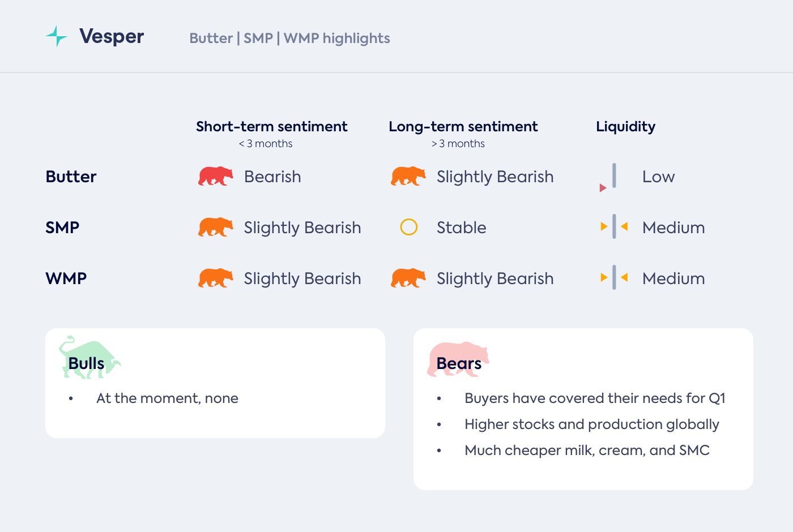Click the green bull icon in Bulls card
Image resolution: width=793 pixels, height=532 pixels.
pyautogui.click(x=88, y=358)
